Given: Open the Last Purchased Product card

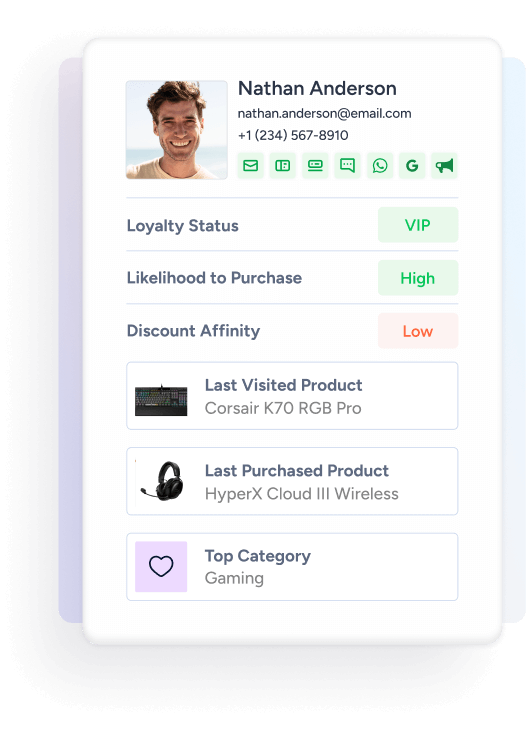Looking at the screenshot, I should point(292,481).
